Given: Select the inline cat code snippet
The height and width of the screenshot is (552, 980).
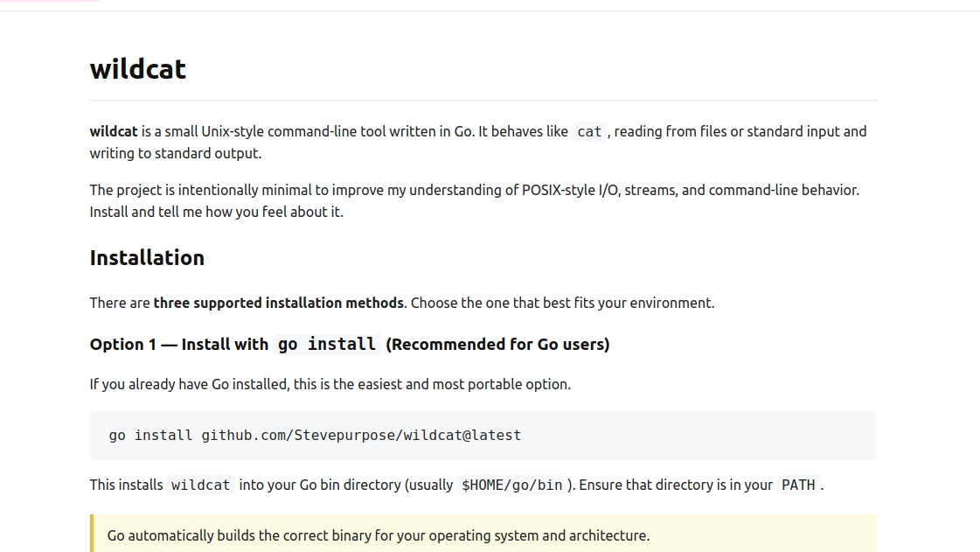Looking at the screenshot, I should [x=588, y=130].
